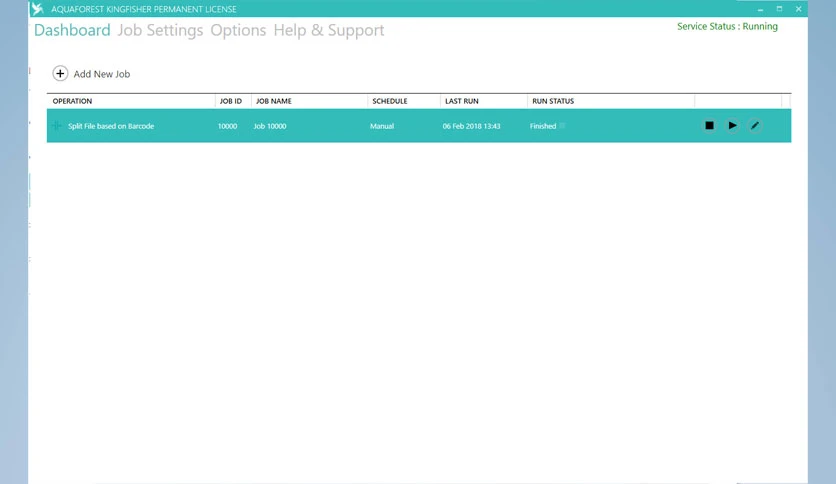Click the plus icon for Add New Job
Screen dimensions: 836x484
[60, 74]
